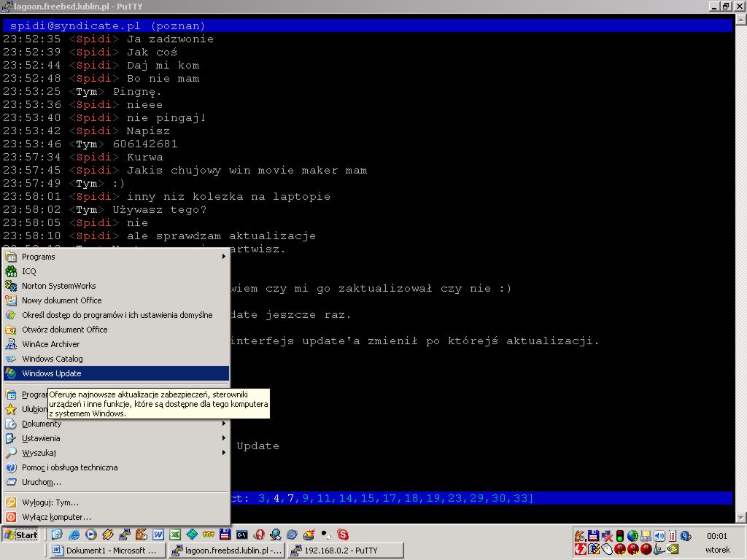Click the red ball tray icon labeled LS
The image size is (747, 560).
620,548
